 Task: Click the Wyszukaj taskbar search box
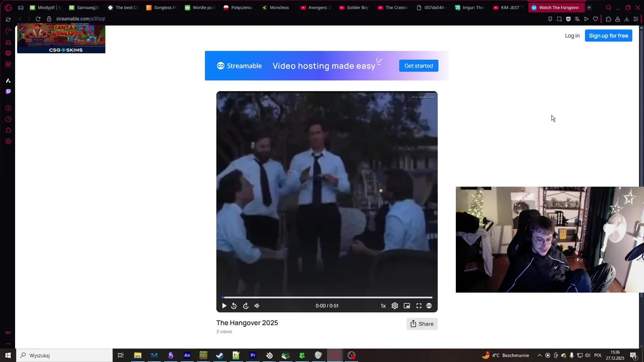(x=63, y=355)
